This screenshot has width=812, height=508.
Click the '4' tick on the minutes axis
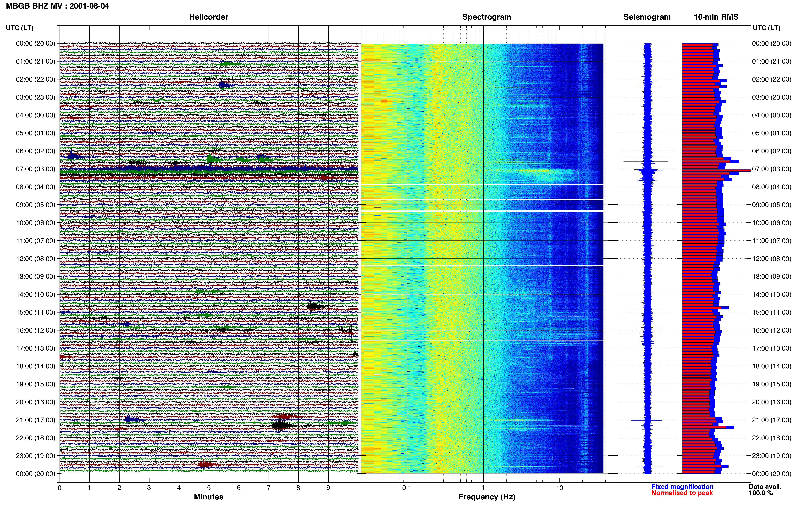coord(179,488)
